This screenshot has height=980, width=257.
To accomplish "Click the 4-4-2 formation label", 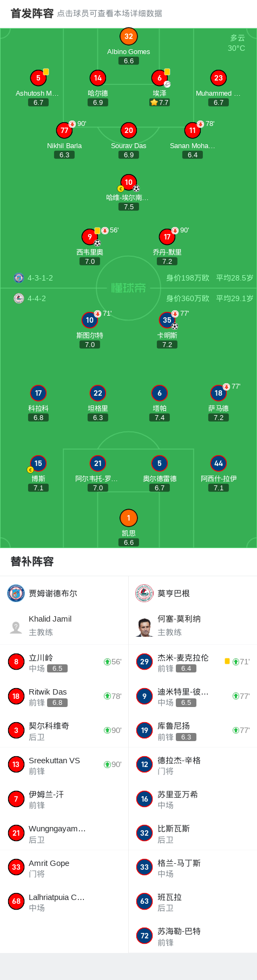I will (x=37, y=298).
